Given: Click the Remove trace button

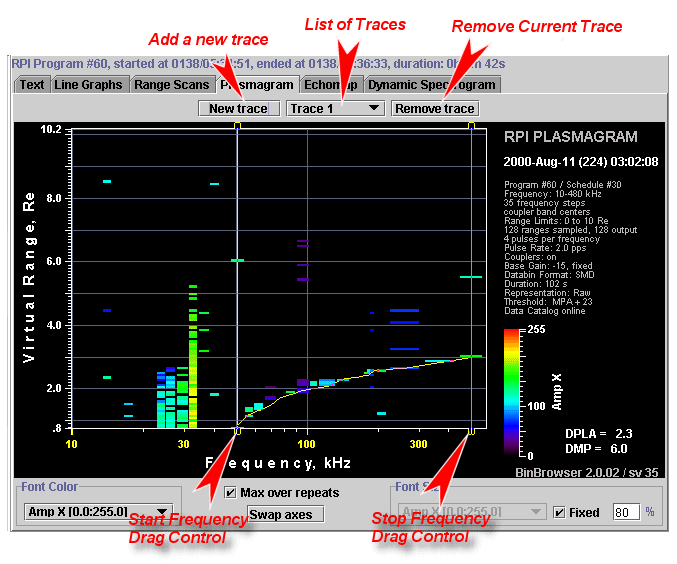Looking at the screenshot, I should [x=434, y=108].
